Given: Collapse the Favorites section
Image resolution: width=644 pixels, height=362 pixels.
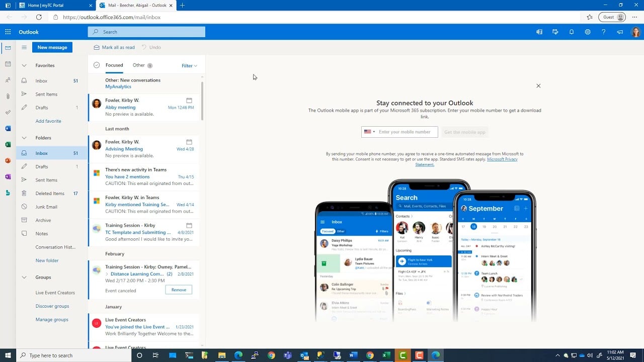Looking at the screenshot, I should [24, 65].
